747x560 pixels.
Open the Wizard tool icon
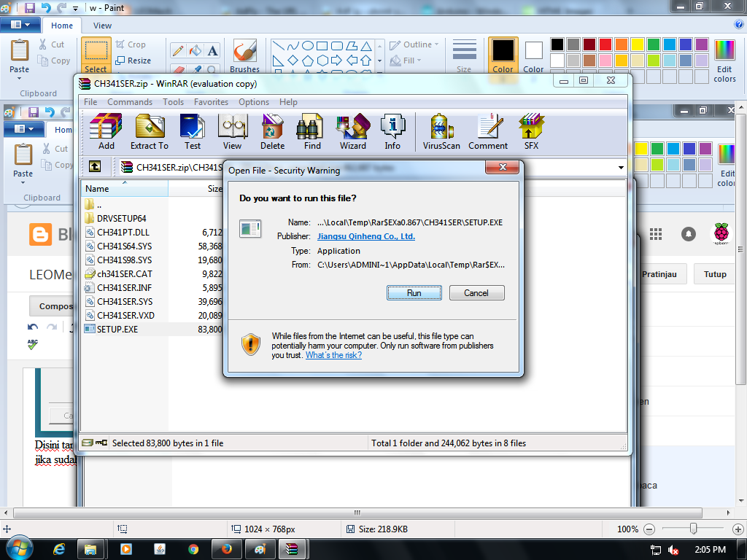click(353, 132)
